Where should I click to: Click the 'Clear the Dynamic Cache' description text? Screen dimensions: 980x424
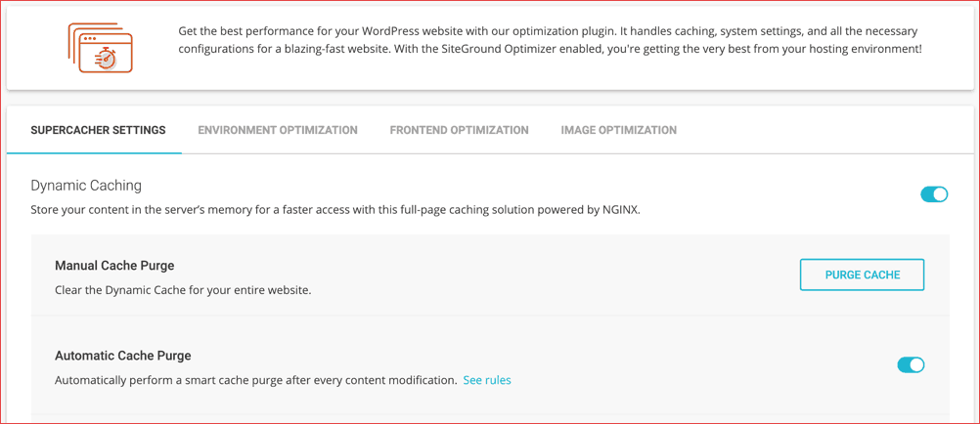coord(183,290)
